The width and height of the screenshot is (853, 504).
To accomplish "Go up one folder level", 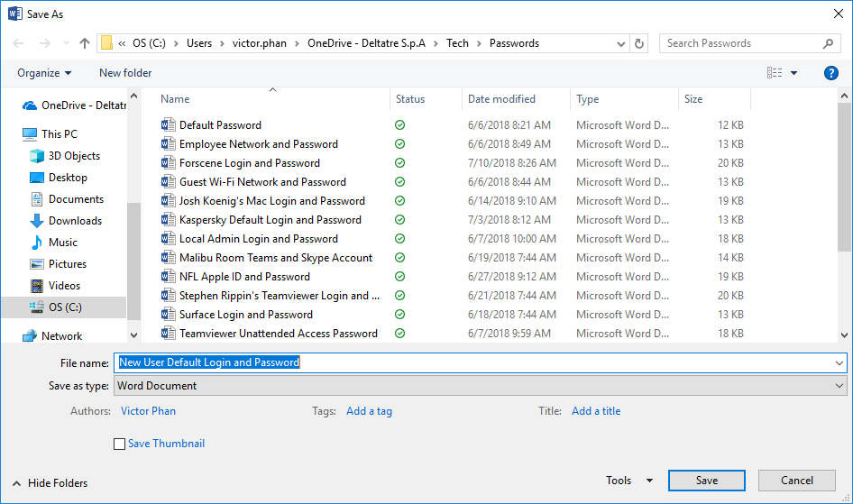I will tap(85, 43).
